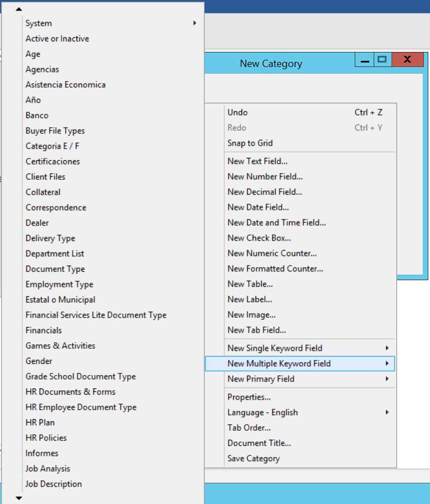430x504 pixels.
Task: Choose Undo from context menu
Action: click(x=300, y=113)
